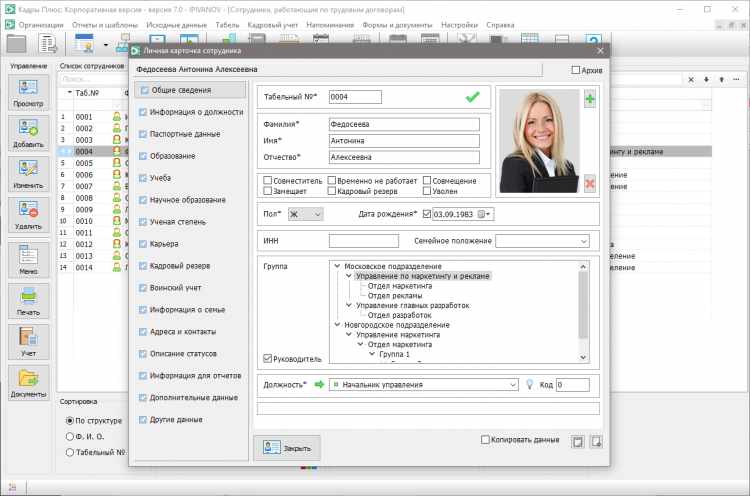Viewport: 750px width, 496px height.
Task: Click the green arrow next to Должность
Action: pyautogui.click(x=320, y=384)
